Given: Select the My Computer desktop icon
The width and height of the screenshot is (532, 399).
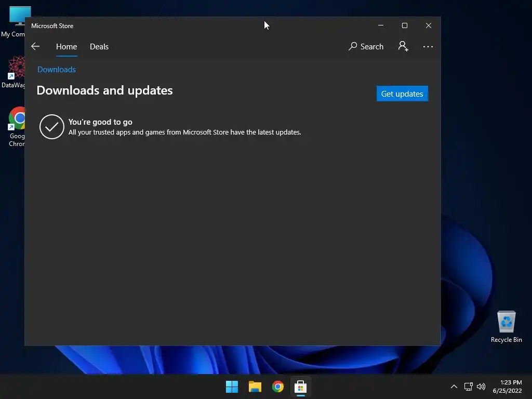Looking at the screenshot, I should [12, 21].
